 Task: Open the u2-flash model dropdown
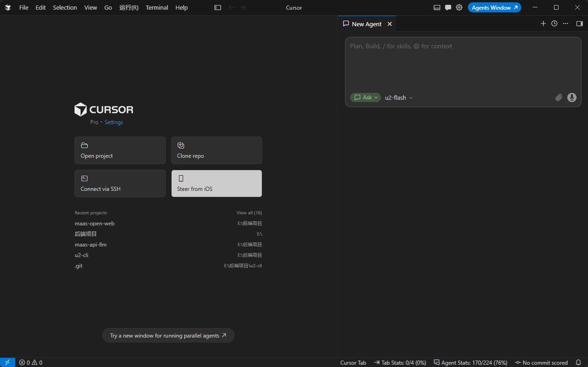pos(399,97)
